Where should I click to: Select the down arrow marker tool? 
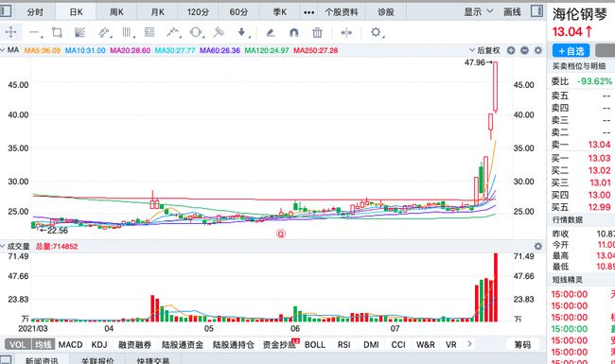coord(242,32)
